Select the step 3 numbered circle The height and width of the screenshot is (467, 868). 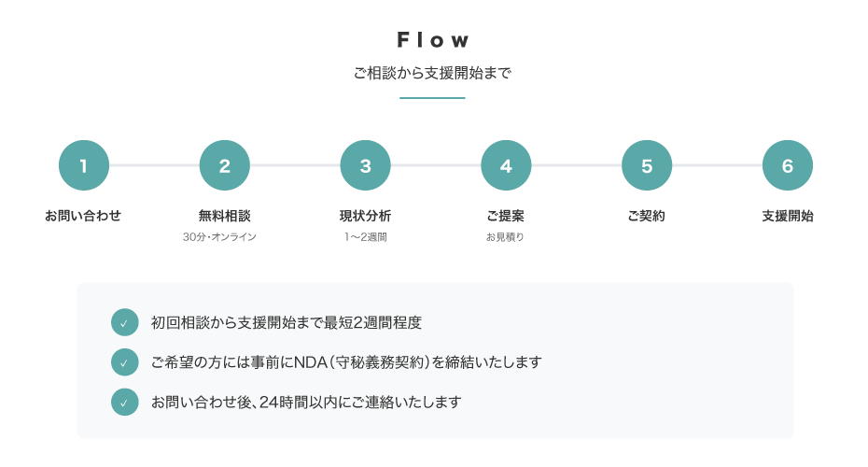pyautogui.click(x=366, y=166)
